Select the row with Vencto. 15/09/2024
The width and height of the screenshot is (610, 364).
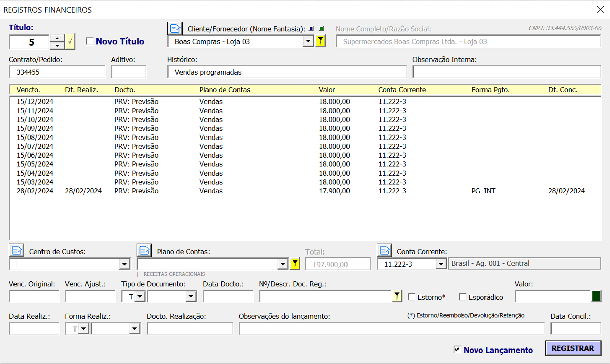(x=305, y=128)
